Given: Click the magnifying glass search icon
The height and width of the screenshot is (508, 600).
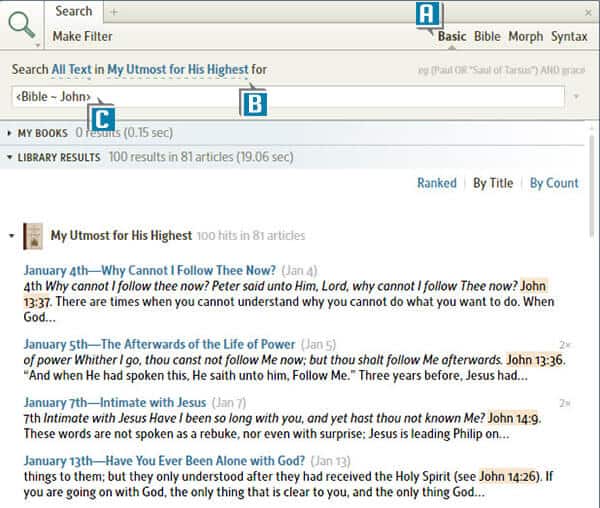Looking at the screenshot, I should pos(21,25).
